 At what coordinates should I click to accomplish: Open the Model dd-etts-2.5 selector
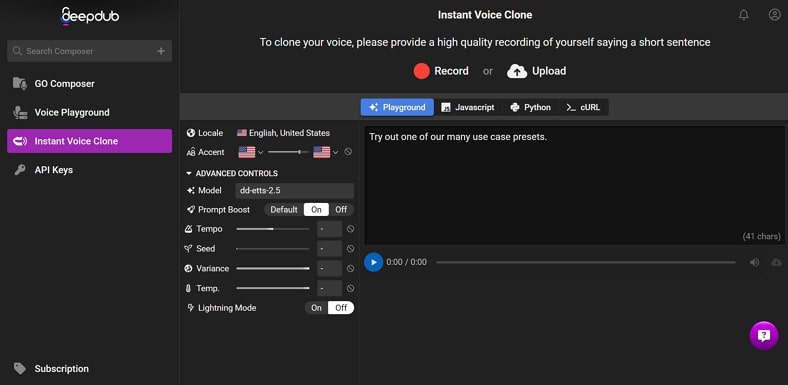pyautogui.click(x=294, y=190)
